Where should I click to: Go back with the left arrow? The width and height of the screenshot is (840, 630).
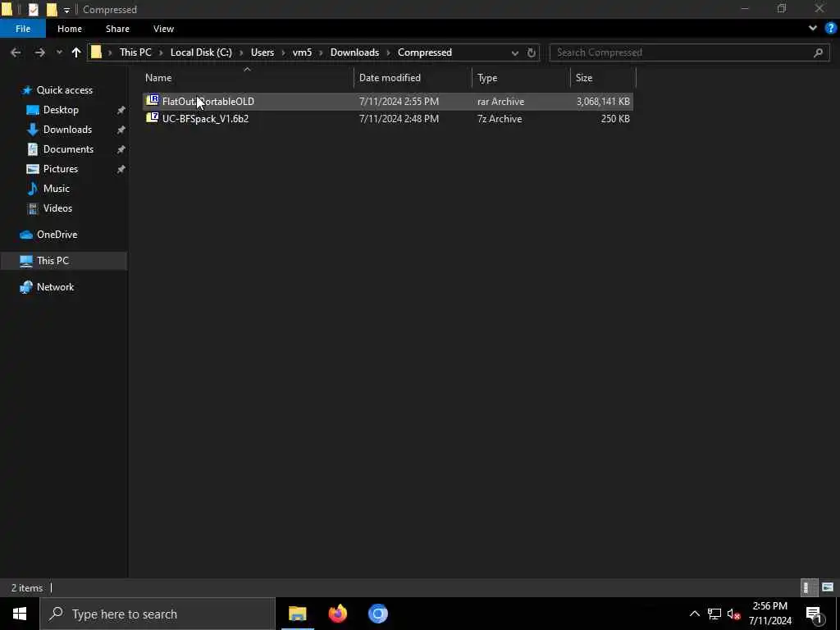pos(16,52)
